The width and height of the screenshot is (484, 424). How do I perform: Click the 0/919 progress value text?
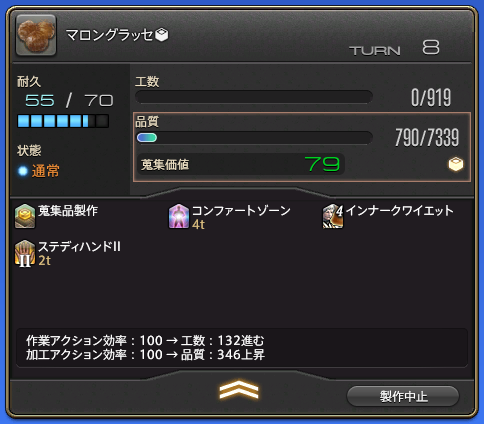[431, 98]
